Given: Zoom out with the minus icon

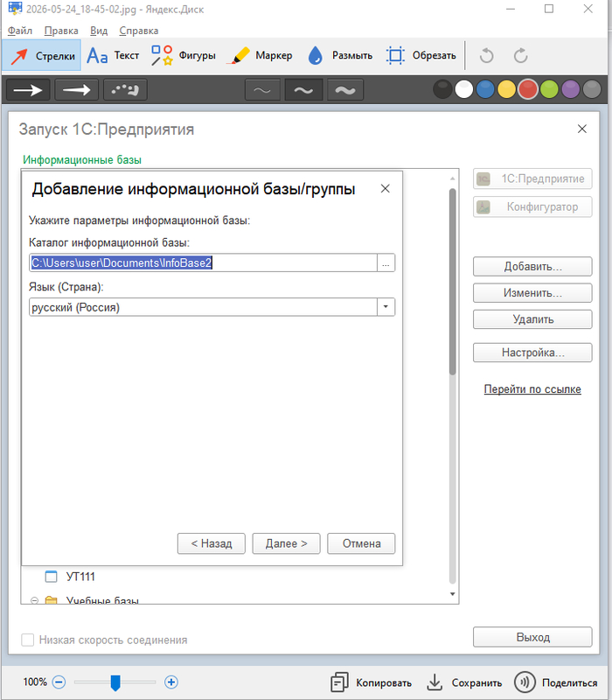Looking at the screenshot, I should coord(59,682).
